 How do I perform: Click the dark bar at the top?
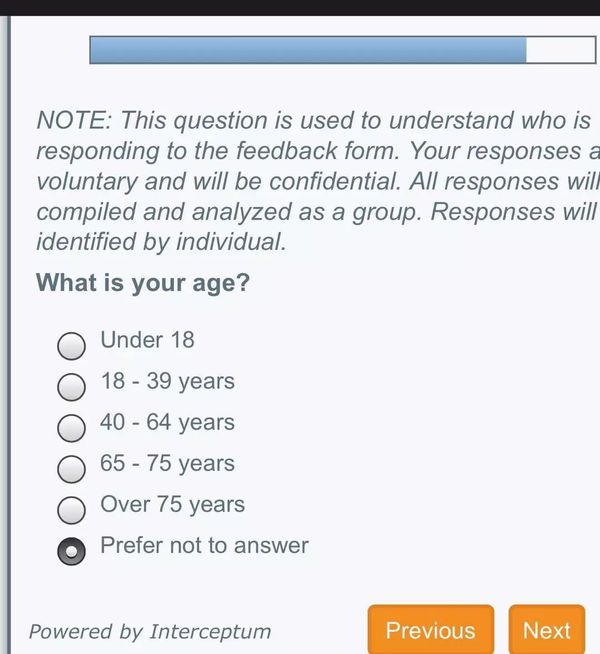pos(300,7)
